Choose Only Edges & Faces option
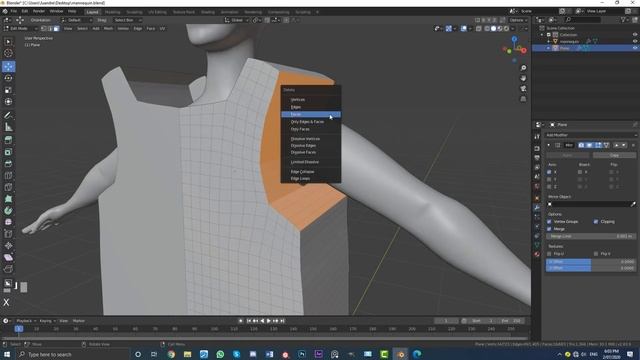Viewport: 640px width, 360px height. pos(311,122)
